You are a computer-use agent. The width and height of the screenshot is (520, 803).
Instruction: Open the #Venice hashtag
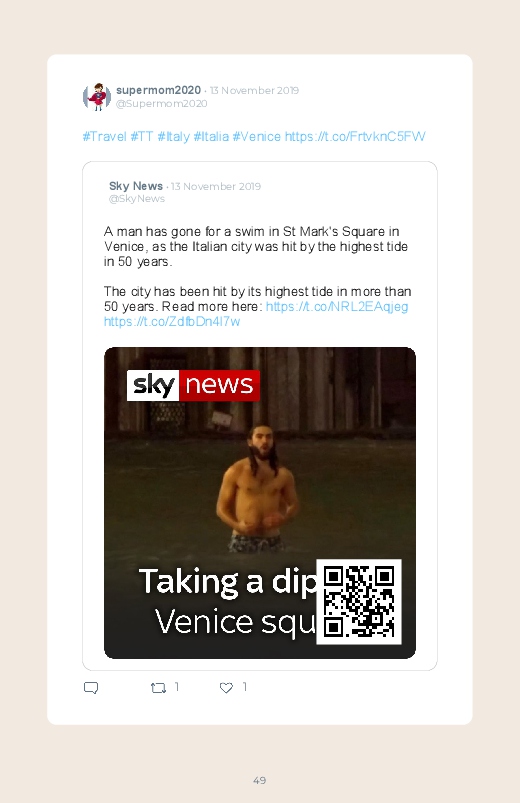257,137
